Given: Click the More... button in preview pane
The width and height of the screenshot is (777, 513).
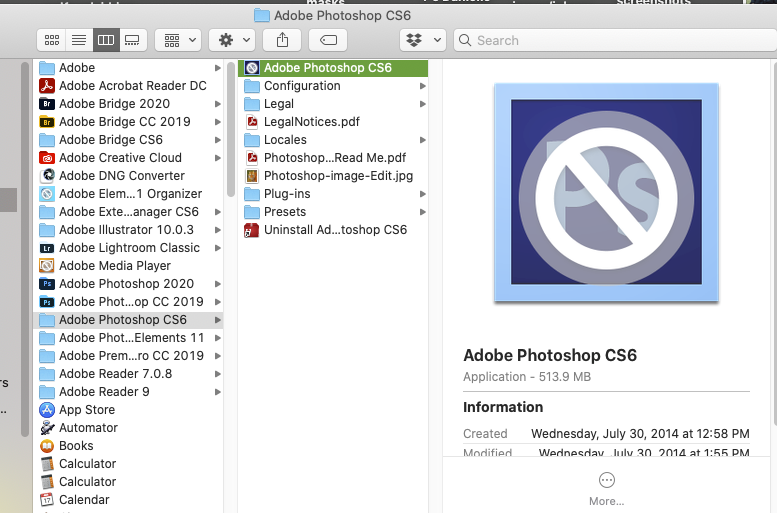Looking at the screenshot, I should pyautogui.click(x=607, y=489).
